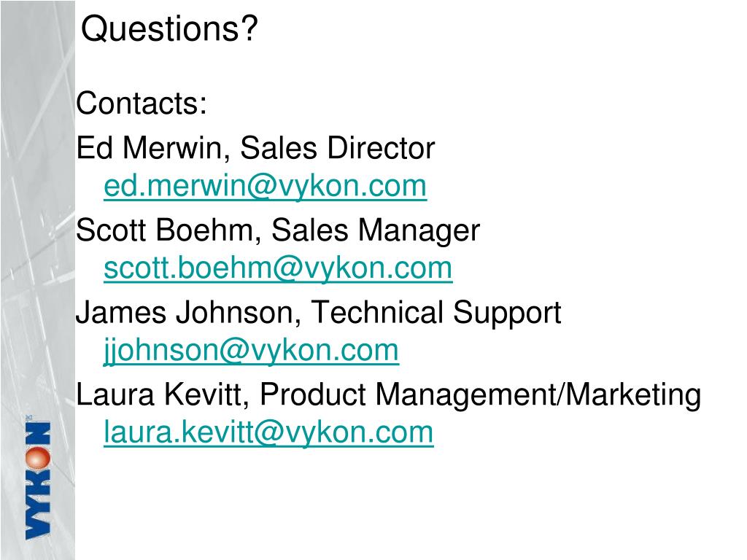The width and height of the screenshot is (747, 560).
Task: Open laura.kevitt@vykon.com email link
Action: pyautogui.click(x=268, y=432)
